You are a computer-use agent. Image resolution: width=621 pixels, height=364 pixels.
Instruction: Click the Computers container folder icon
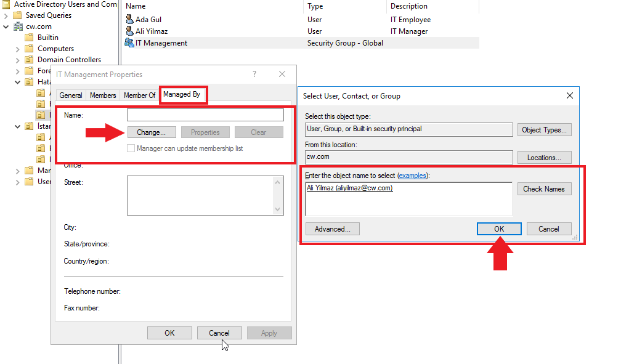pos(29,49)
